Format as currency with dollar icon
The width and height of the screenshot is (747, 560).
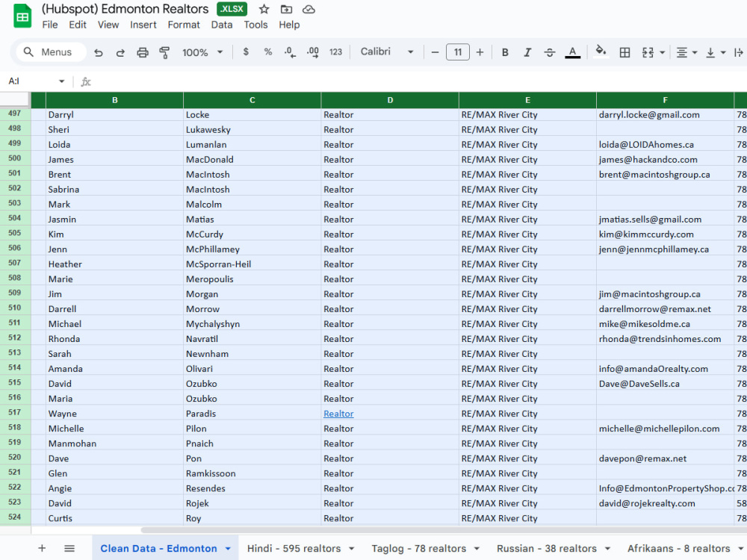(246, 52)
